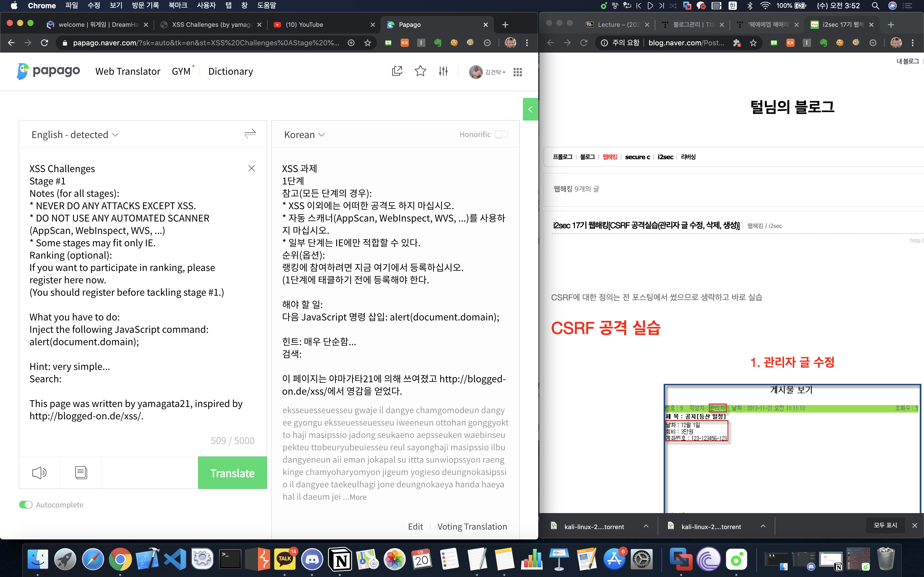Click Papago favorites star icon

(x=420, y=71)
